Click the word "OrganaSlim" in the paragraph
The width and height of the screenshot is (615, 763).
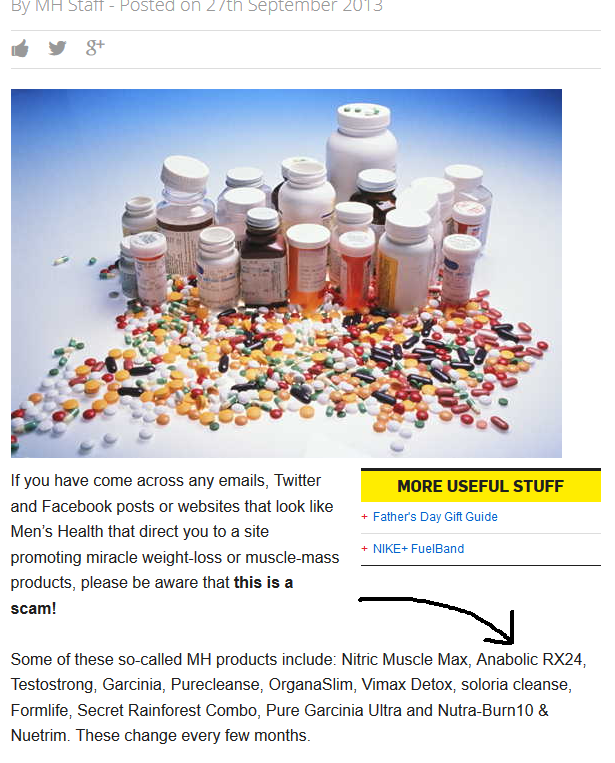310,685
